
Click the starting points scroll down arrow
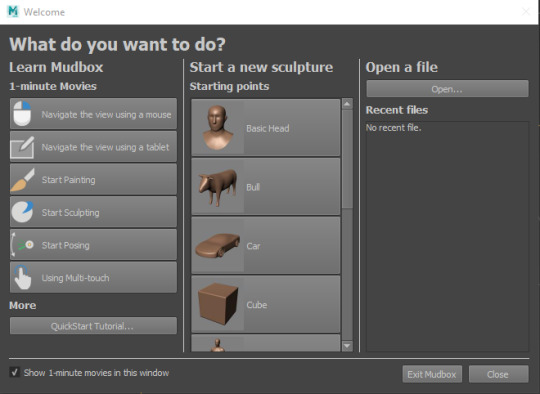click(347, 345)
